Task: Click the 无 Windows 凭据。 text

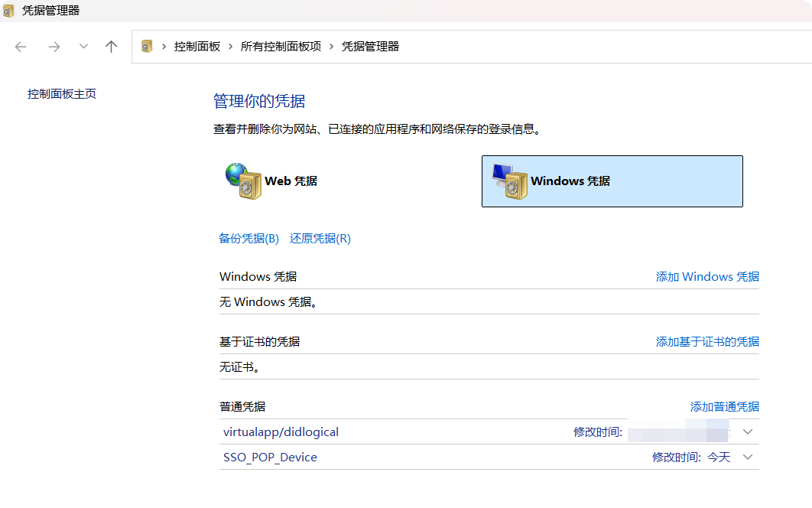Action: coord(268,301)
